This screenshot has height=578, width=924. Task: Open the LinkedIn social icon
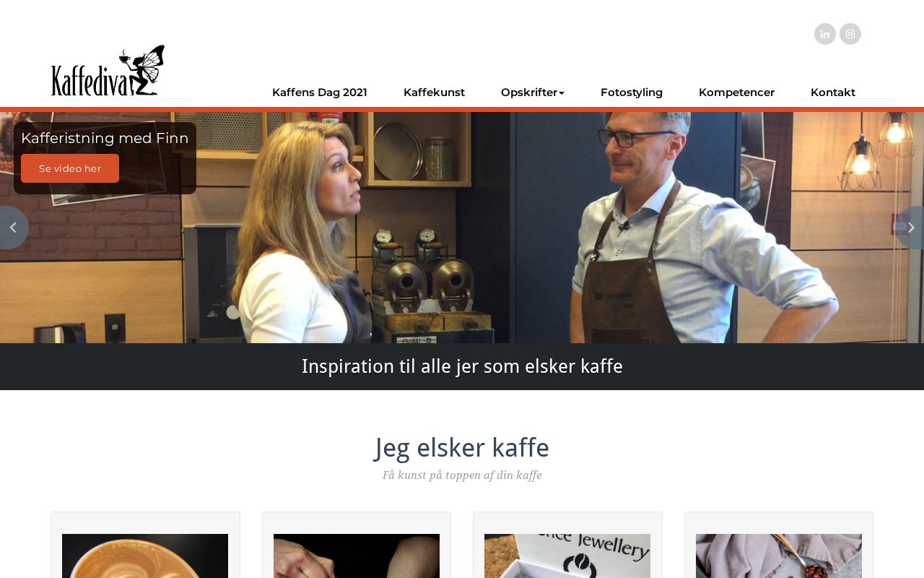pyautogui.click(x=825, y=34)
